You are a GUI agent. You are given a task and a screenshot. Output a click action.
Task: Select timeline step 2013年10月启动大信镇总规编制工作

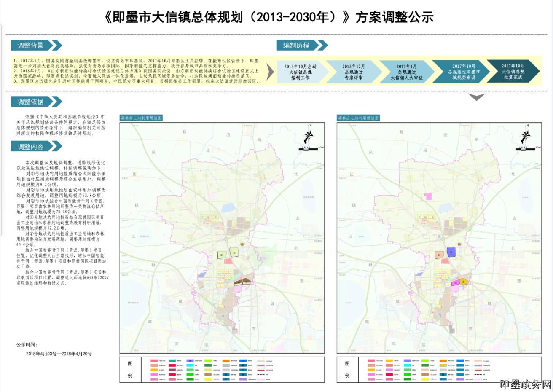300,72
